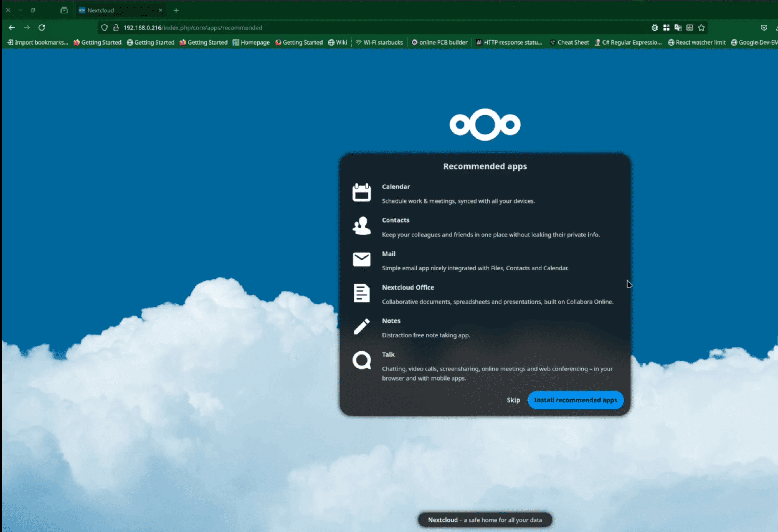Go back using the browser back arrow
The image size is (778, 532).
[x=12, y=28]
